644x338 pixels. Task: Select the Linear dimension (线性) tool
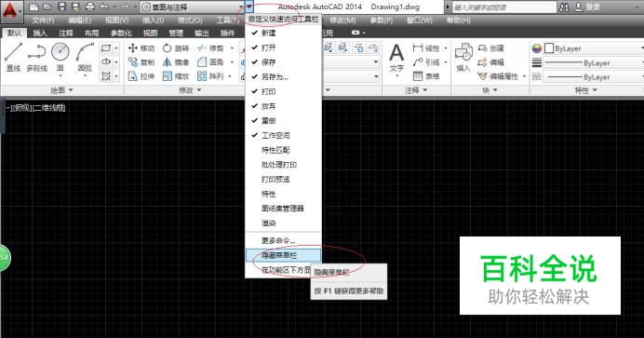point(426,48)
